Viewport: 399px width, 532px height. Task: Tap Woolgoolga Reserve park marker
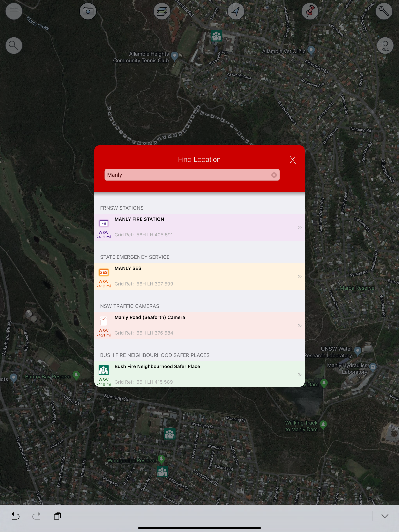tap(161, 459)
